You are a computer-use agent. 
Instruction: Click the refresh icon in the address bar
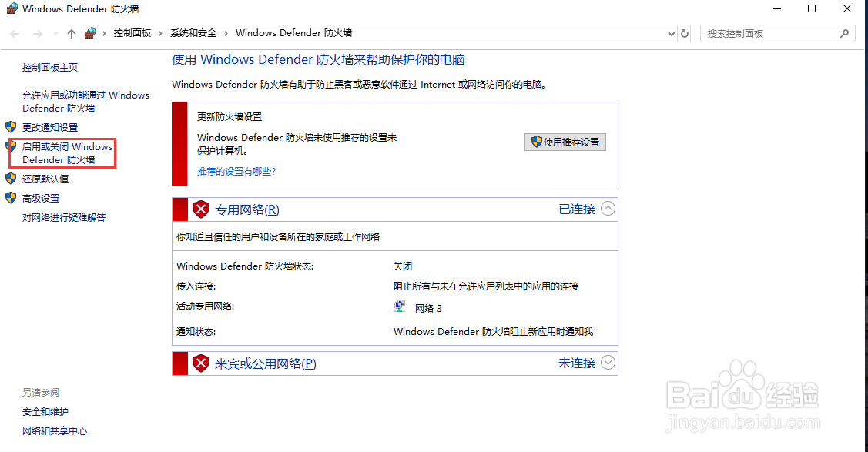tap(685, 33)
